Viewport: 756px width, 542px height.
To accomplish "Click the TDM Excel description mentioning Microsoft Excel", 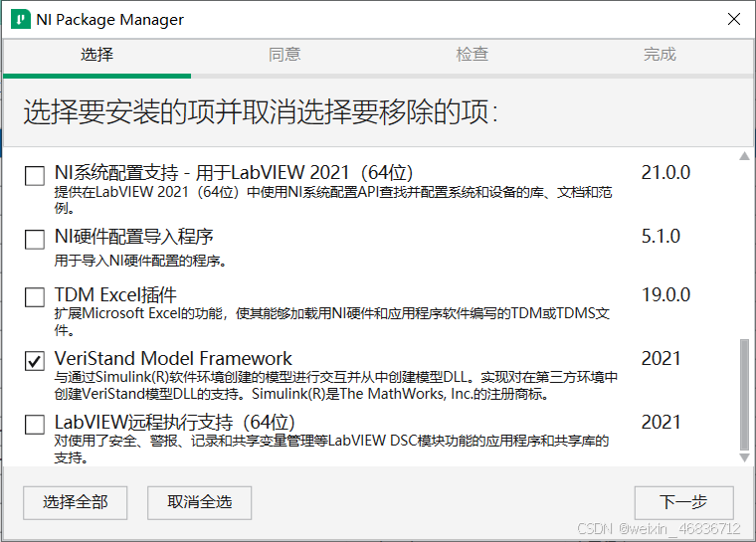I will coord(331,321).
